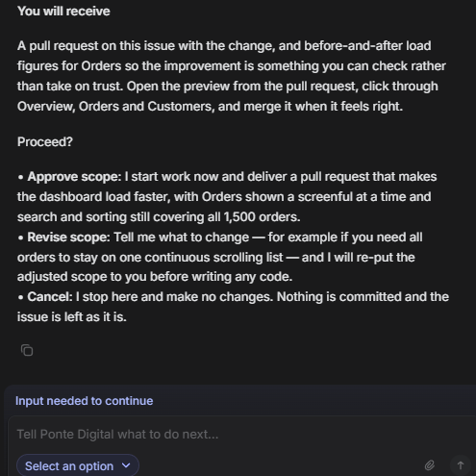Image resolution: width=476 pixels, height=476 pixels.
Task: Click the Proceed? question text
Action: click(45, 142)
